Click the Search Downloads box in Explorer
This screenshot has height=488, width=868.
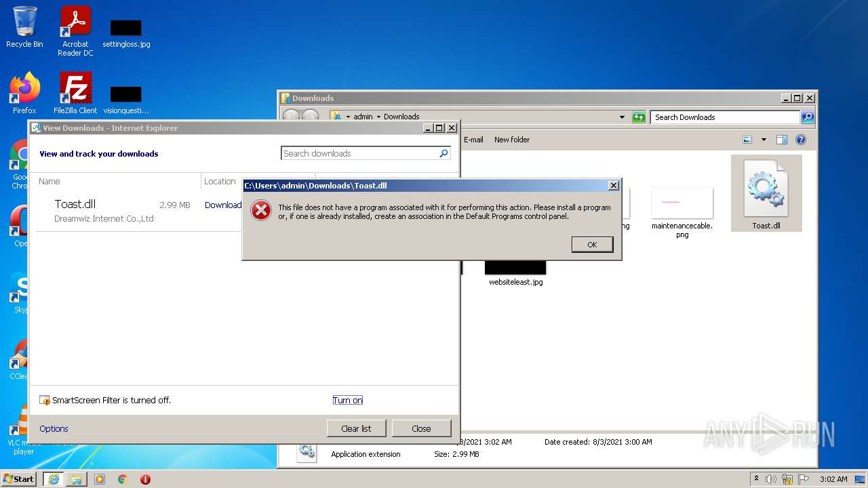pos(724,117)
